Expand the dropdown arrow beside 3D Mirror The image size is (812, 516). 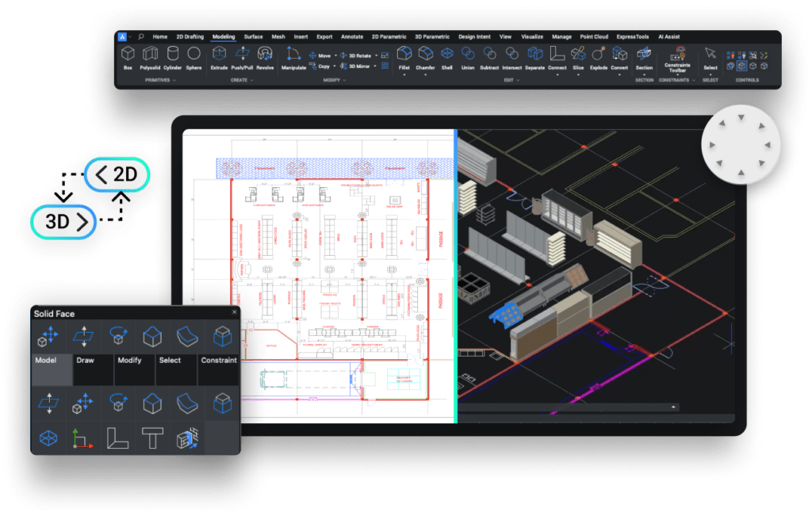click(375, 67)
